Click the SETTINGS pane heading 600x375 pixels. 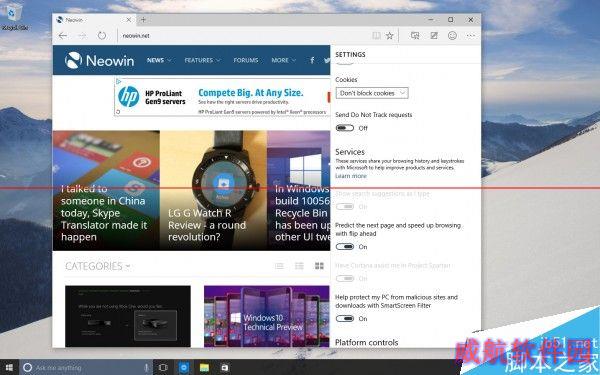tap(350, 54)
